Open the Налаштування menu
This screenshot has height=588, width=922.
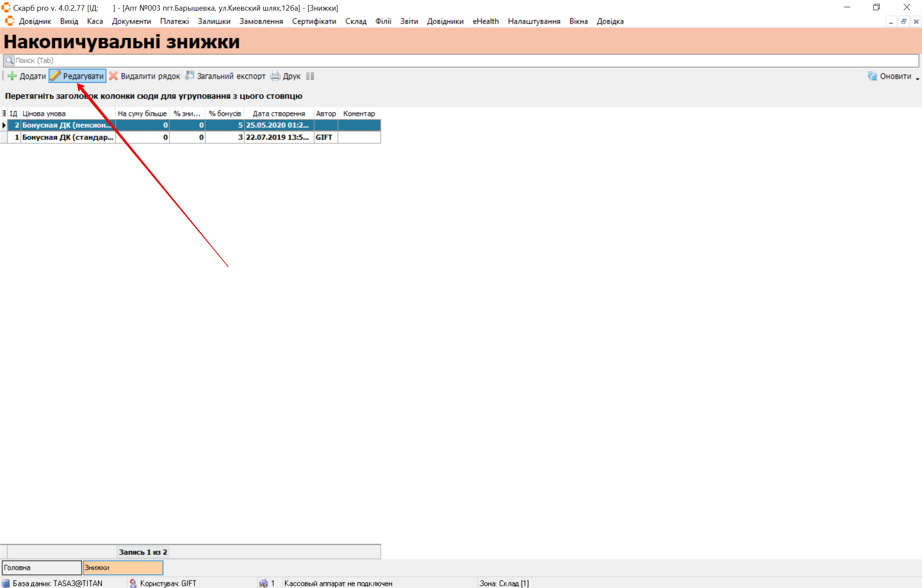(x=534, y=21)
